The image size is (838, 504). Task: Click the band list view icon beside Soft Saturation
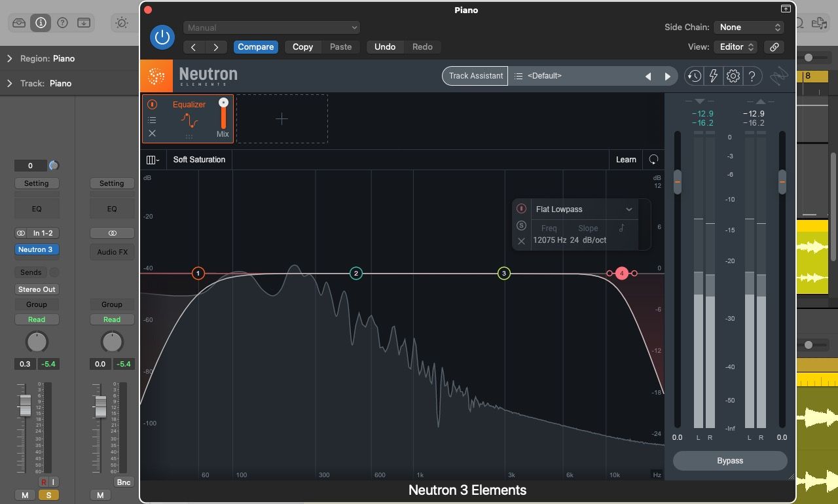coord(153,159)
